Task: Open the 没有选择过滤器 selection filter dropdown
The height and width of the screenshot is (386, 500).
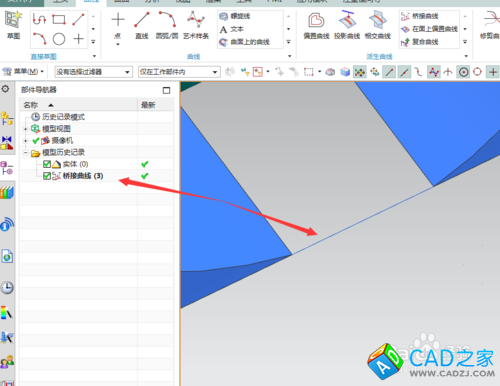Action: (93, 72)
